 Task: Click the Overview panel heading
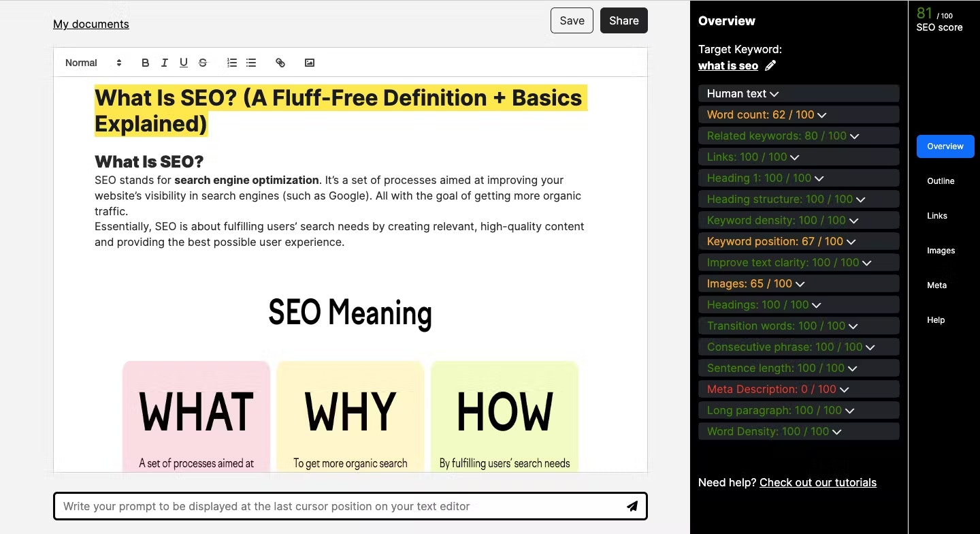(x=727, y=20)
